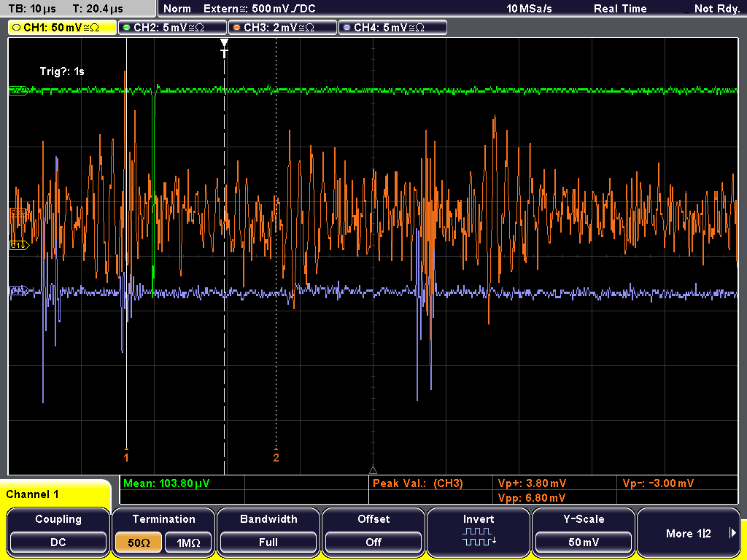747x560 pixels.
Task: Select the CH4: 5 mV channel label
Action: tap(392, 28)
